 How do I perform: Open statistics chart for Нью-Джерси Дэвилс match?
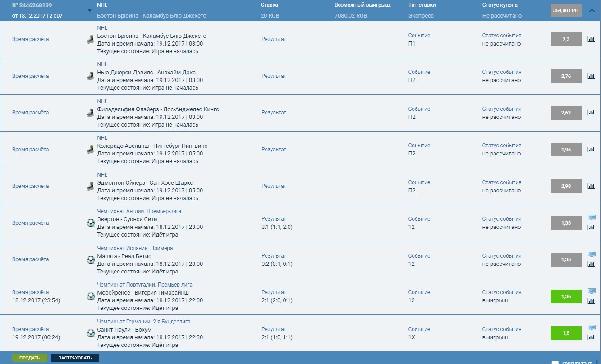click(x=591, y=76)
